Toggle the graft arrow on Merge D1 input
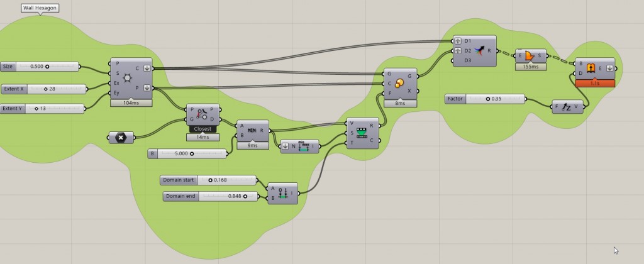 click(458, 41)
